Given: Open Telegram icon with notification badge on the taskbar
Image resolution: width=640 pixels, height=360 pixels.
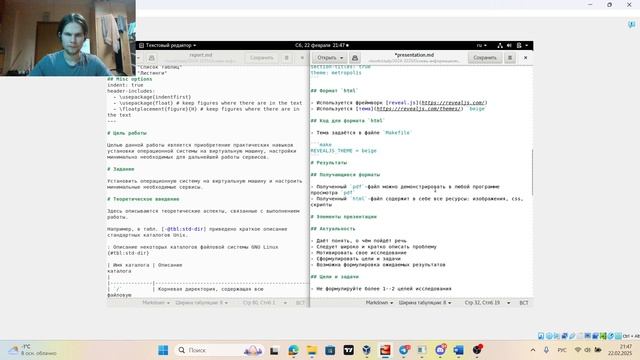Looking at the screenshot, I should pos(404,350).
